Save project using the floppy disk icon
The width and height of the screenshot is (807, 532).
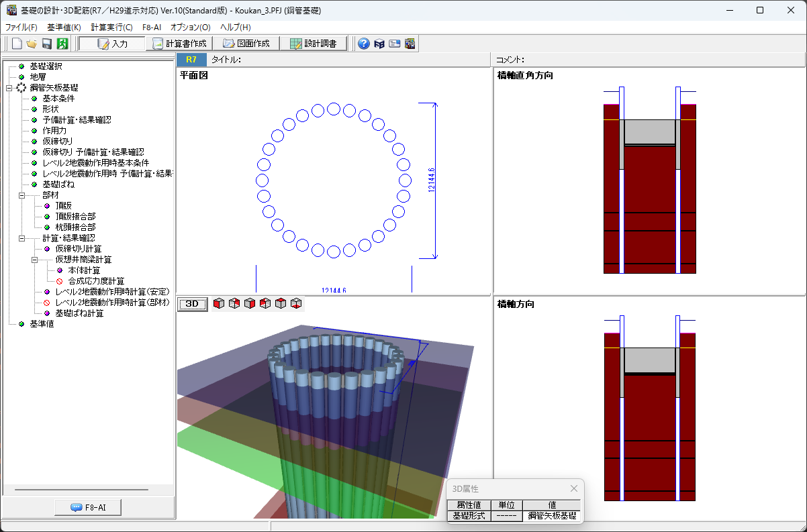pyautogui.click(x=47, y=44)
